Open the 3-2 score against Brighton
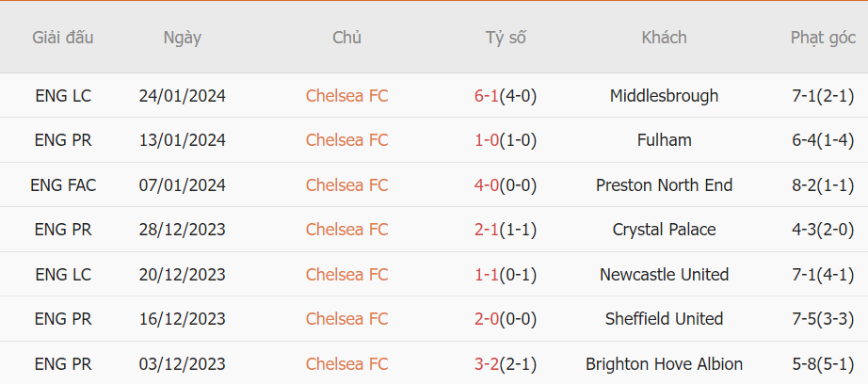The height and width of the screenshot is (384, 868). [487, 364]
